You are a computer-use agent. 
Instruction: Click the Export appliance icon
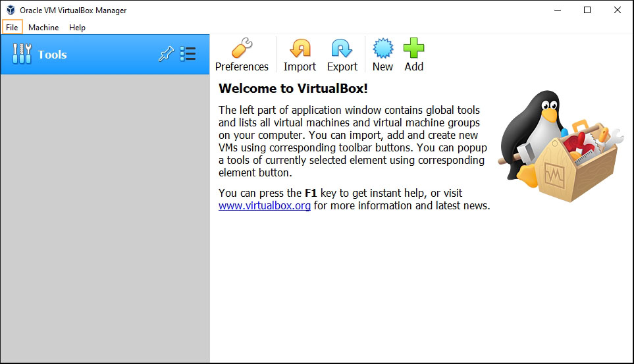click(342, 49)
